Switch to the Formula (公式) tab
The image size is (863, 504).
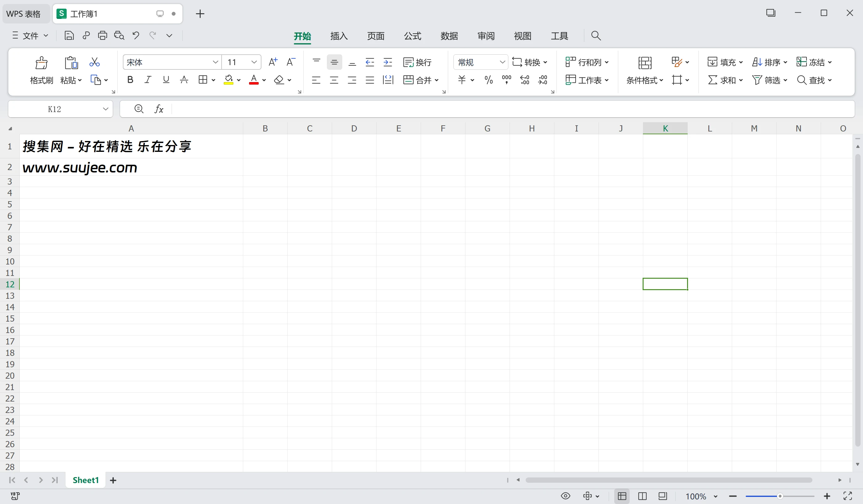point(412,36)
